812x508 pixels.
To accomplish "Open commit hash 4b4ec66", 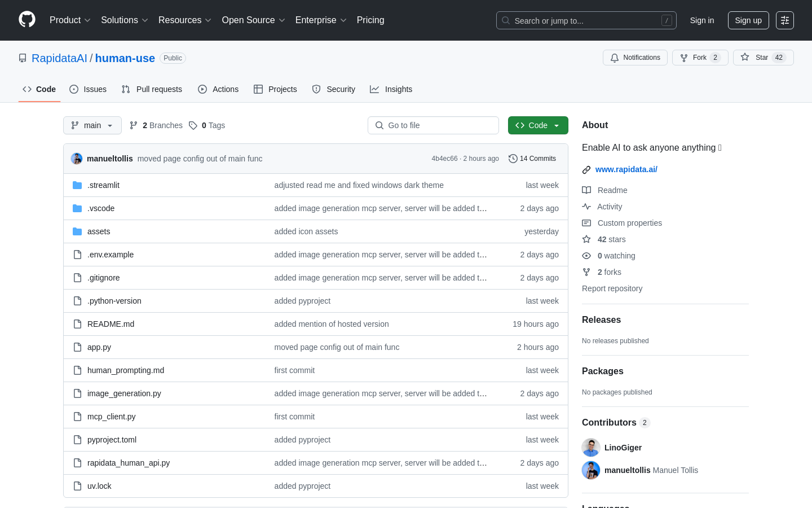I will click(444, 159).
